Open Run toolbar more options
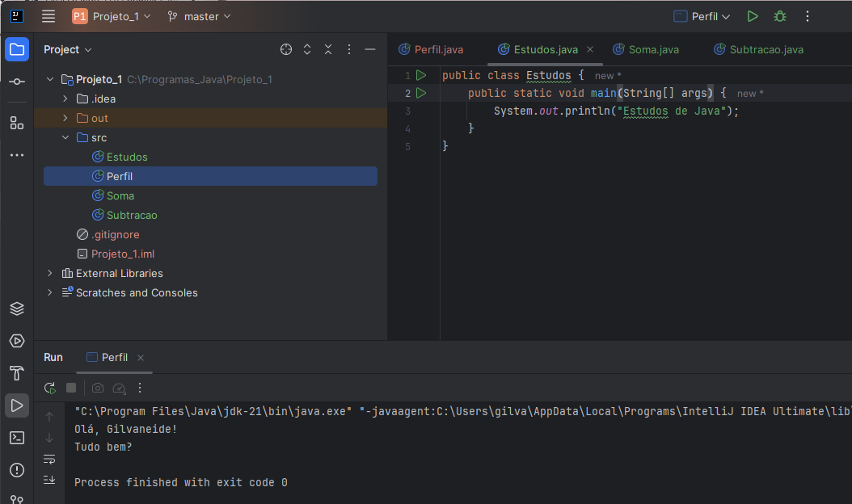The height and width of the screenshot is (504, 852). (x=140, y=388)
